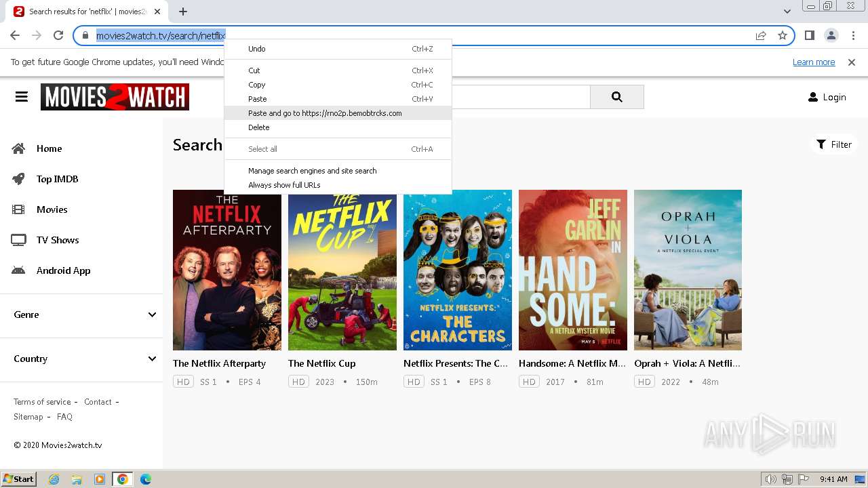Click the Home house icon in sidebar
The height and width of the screenshot is (488, 868).
tap(18, 148)
